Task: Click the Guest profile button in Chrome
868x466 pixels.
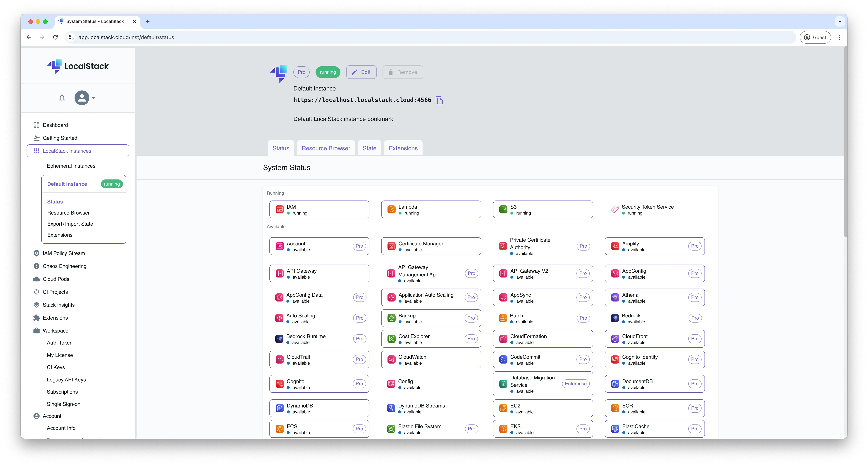Action: tap(815, 37)
